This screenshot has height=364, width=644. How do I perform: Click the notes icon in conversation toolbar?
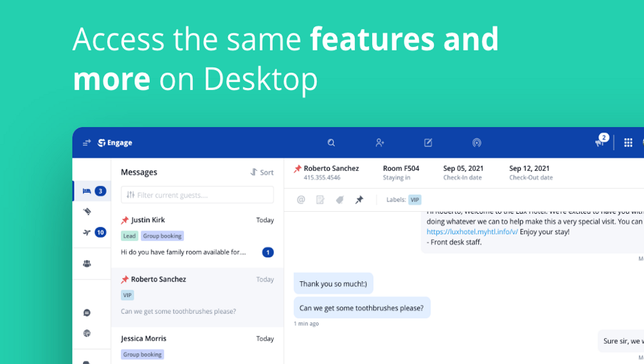[x=320, y=200]
